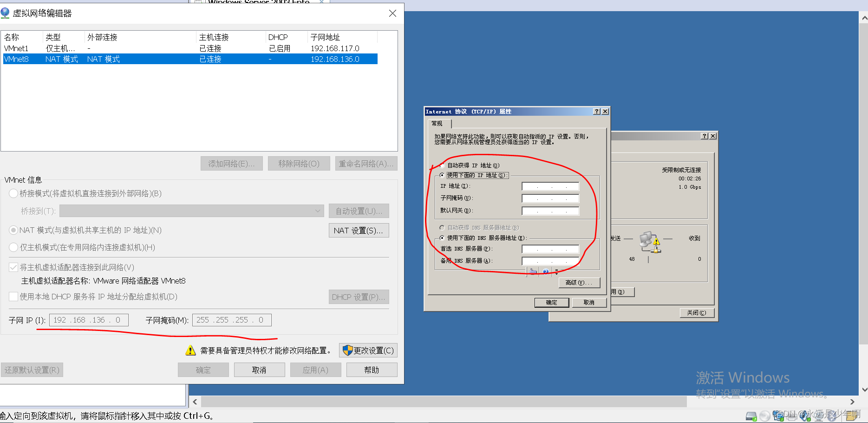The height and width of the screenshot is (423, 868).
Task: Click 更改设置 to gain admin rights
Action: 368,350
